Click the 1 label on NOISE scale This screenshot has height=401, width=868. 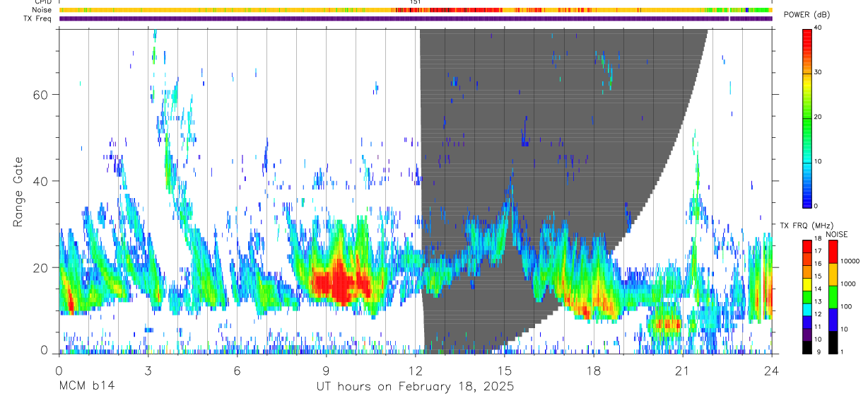pos(842,351)
